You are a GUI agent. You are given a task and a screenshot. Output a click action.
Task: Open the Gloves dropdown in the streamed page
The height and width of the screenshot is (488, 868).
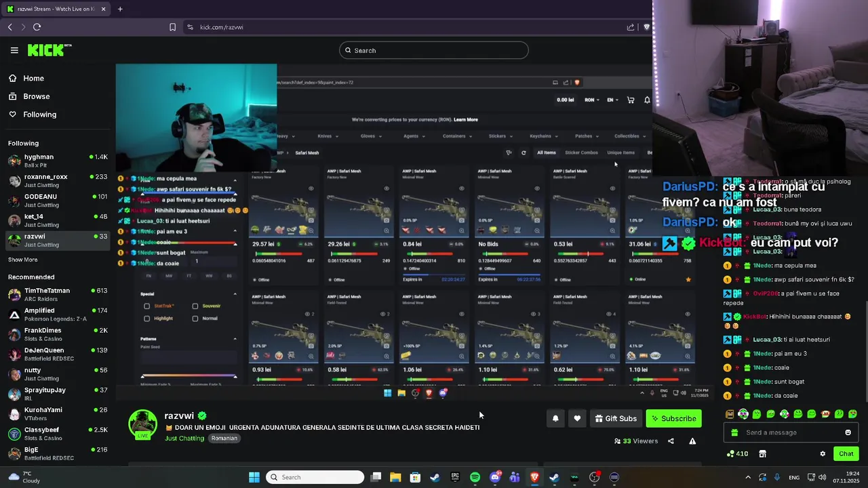pos(371,136)
